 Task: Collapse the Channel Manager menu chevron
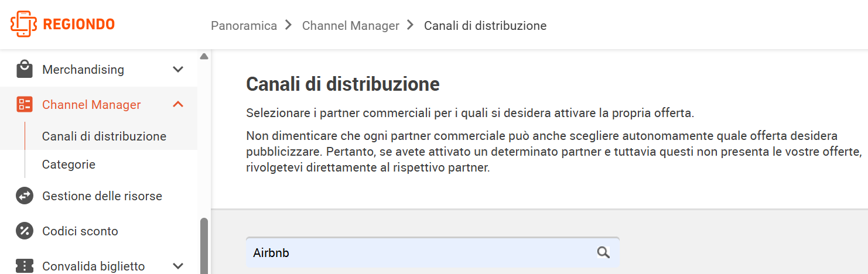[179, 105]
